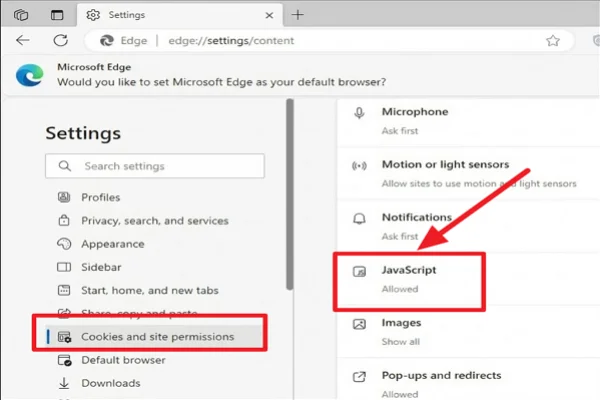Click the default browser prompt text

click(222, 82)
